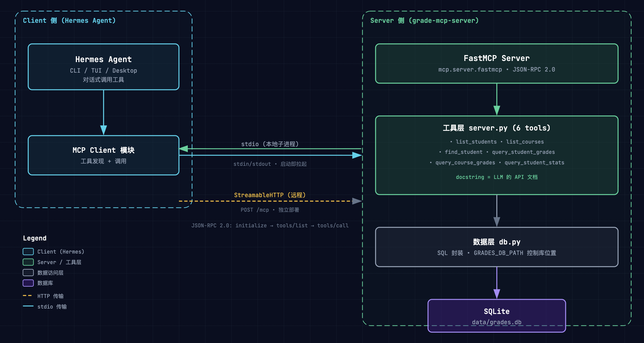Click the '数据库' legend label
644x343 pixels.
[x=45, y=283]
